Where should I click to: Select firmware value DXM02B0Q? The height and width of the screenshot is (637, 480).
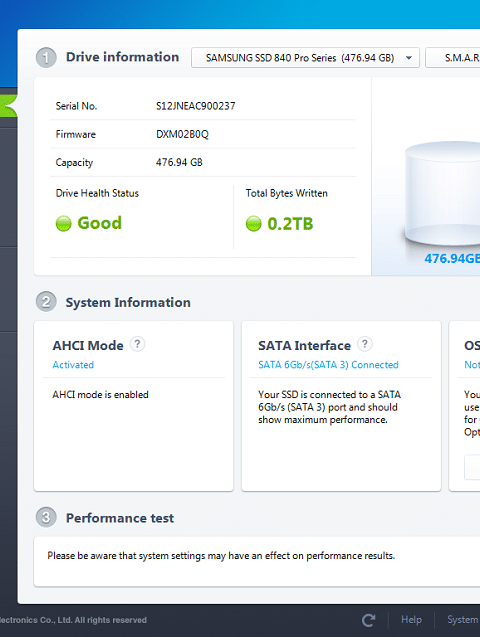click(x=182, y=134)
